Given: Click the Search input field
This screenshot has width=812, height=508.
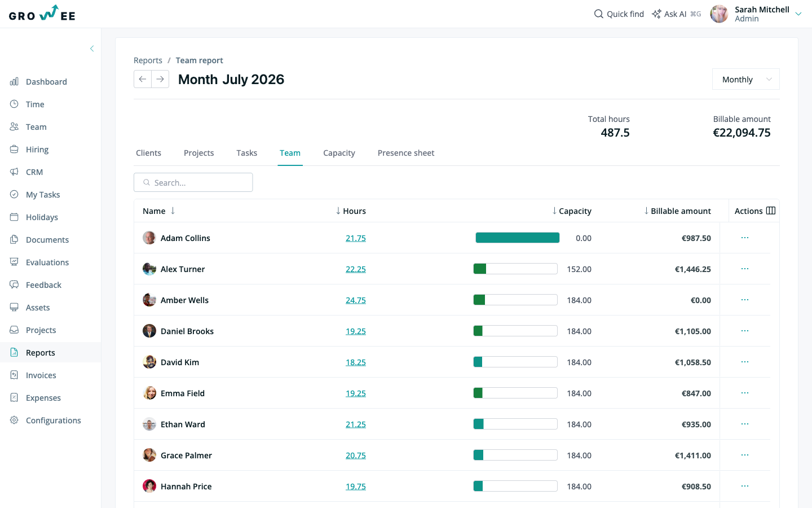Looking at the screenshot, I should [193, 182].
